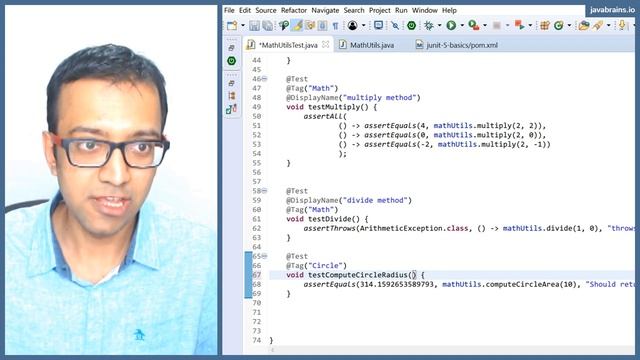640x360 pixels.
Task: Click 'ArithmeticException.class' in line 62
Action: point(414,229)
